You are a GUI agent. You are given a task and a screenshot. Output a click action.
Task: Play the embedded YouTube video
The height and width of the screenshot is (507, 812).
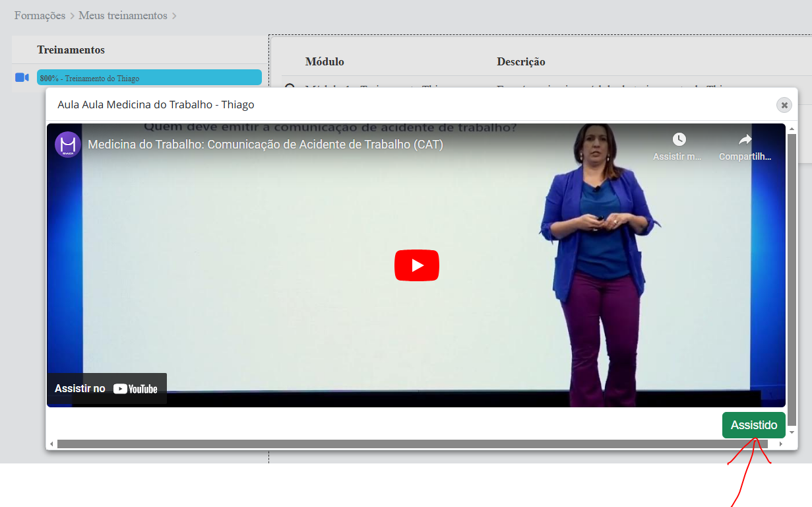pyautogui.click(x=416, y=265)
